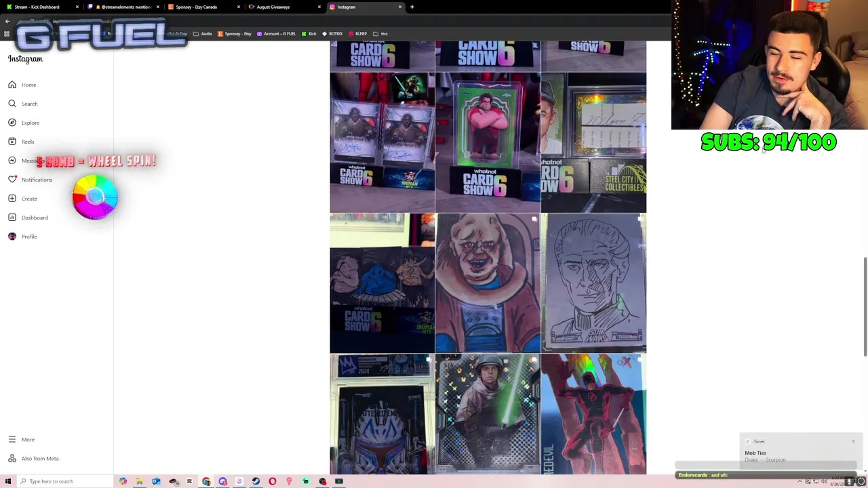Open the blue sketch cards post
Image resolution: width=868 pixels, height=488 pixels.
382,283
